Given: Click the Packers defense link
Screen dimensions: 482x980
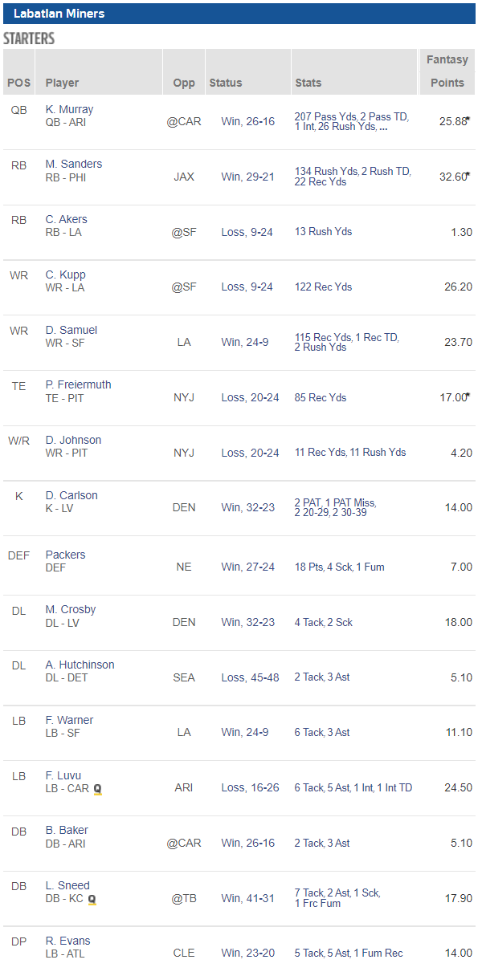Looking at the screenshot, I should [65, 555].
